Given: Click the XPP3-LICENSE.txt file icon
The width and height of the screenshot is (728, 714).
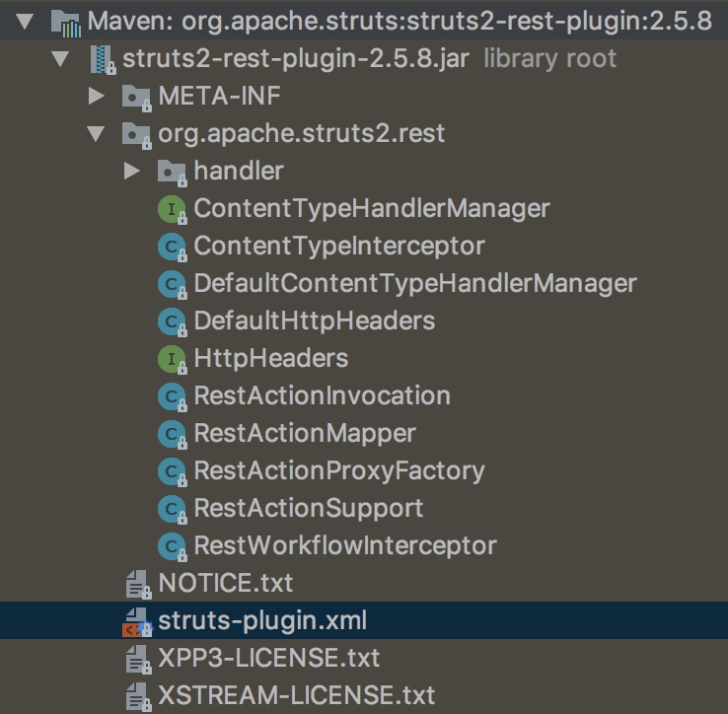Looking at the screenshot, I should coord(138,660).
